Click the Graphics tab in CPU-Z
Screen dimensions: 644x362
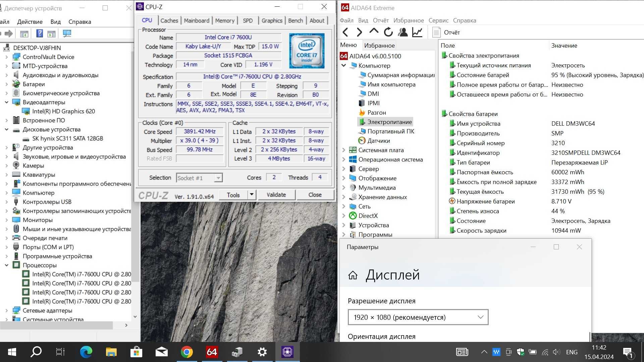[x=271, y=20]
